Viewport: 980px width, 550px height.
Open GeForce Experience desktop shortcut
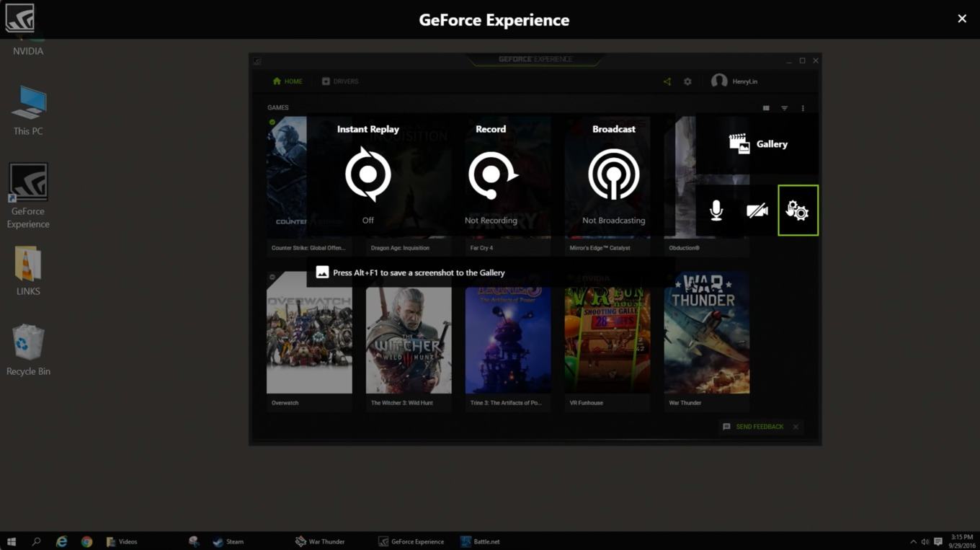pos(28,195)
